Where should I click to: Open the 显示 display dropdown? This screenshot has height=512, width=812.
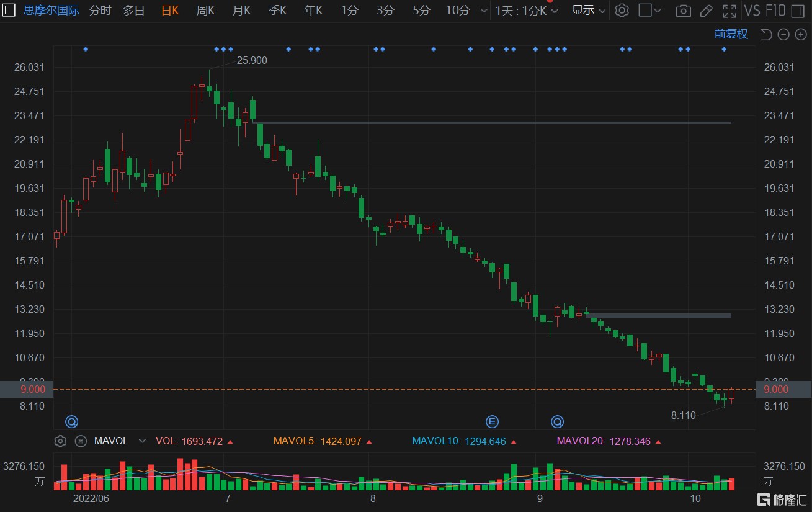pos(588,10)
